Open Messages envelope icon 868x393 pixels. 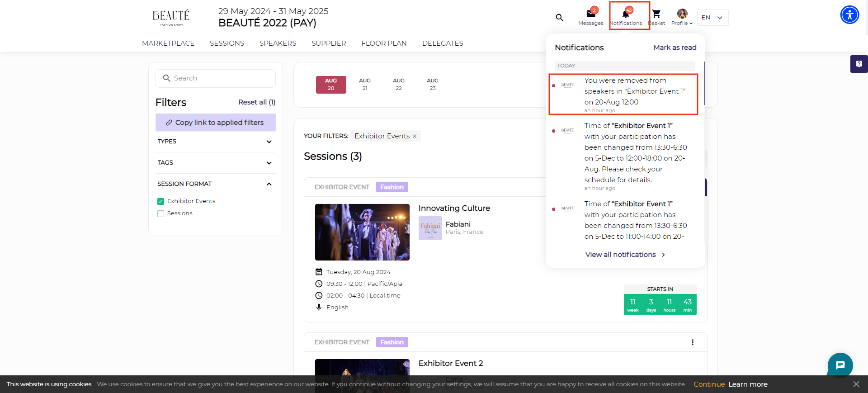click(x=590, y=14)
